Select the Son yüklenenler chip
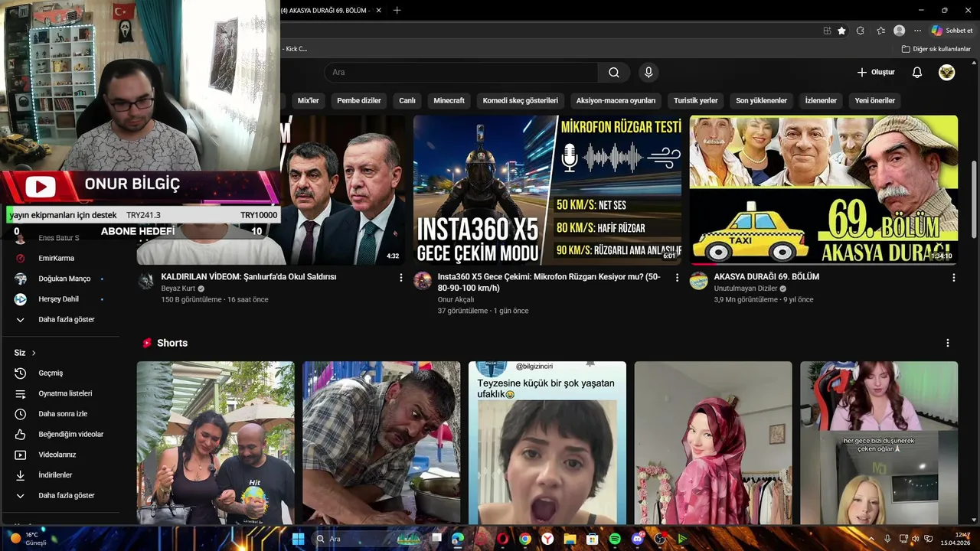The image size is (980, 551). tap(762, 100)
